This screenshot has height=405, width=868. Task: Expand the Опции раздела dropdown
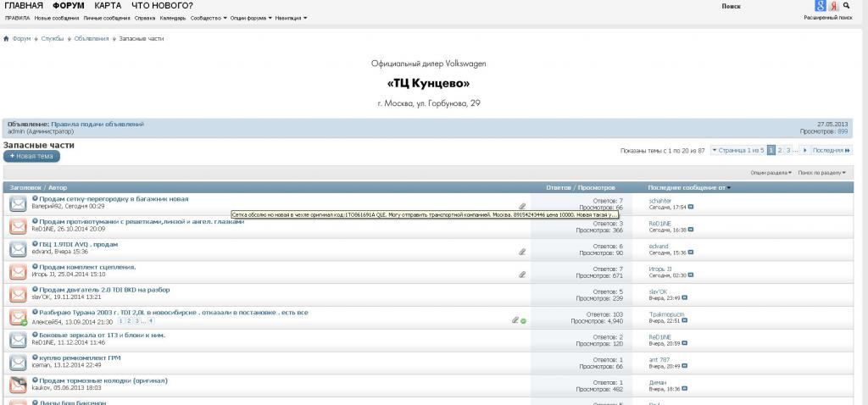(771, 173)
